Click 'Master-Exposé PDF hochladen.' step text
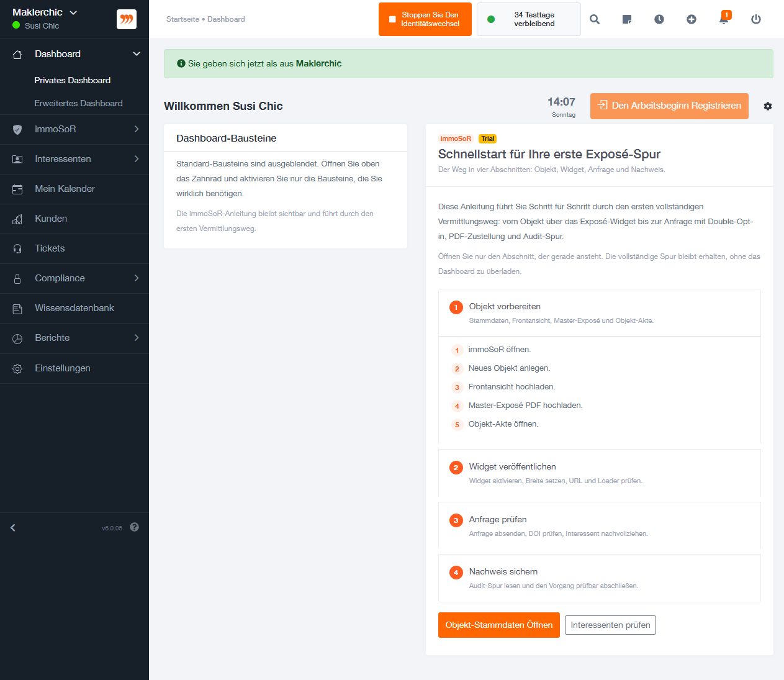The image size is (784, 680). [525, 406]
